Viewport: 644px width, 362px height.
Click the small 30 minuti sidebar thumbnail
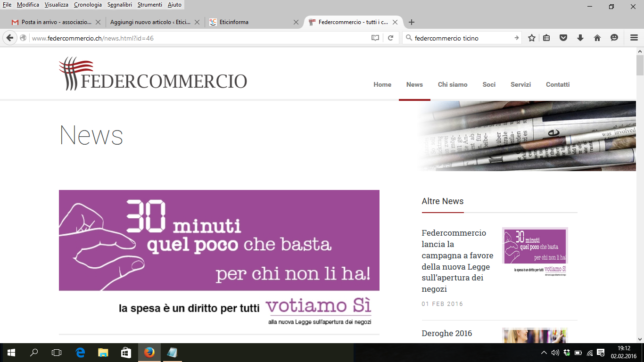coord(535,252)
